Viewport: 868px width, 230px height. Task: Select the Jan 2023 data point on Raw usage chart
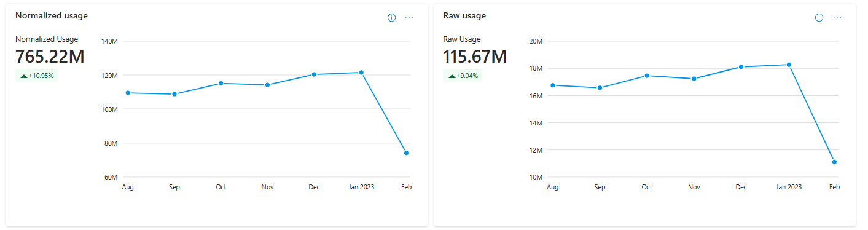coord(789,65)
